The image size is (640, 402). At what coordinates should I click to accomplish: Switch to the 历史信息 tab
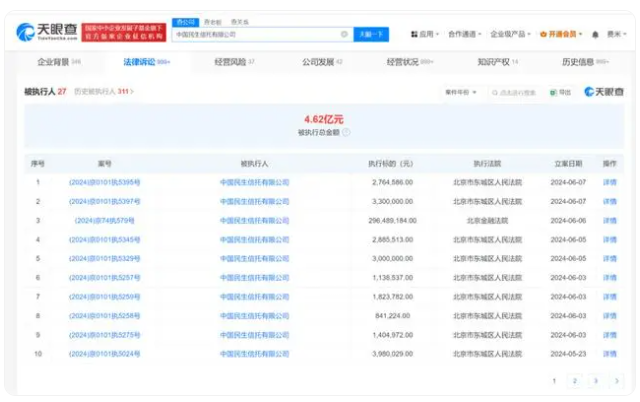click(x=585, y=62)
